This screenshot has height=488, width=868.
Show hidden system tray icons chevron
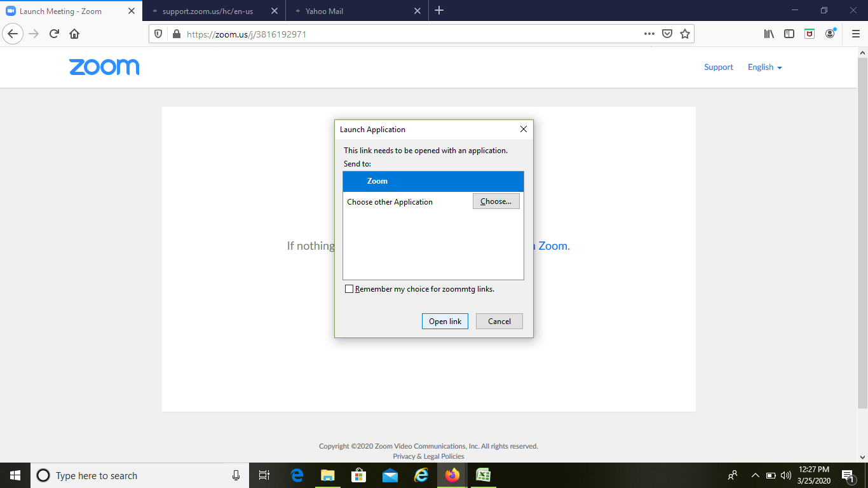756,475
